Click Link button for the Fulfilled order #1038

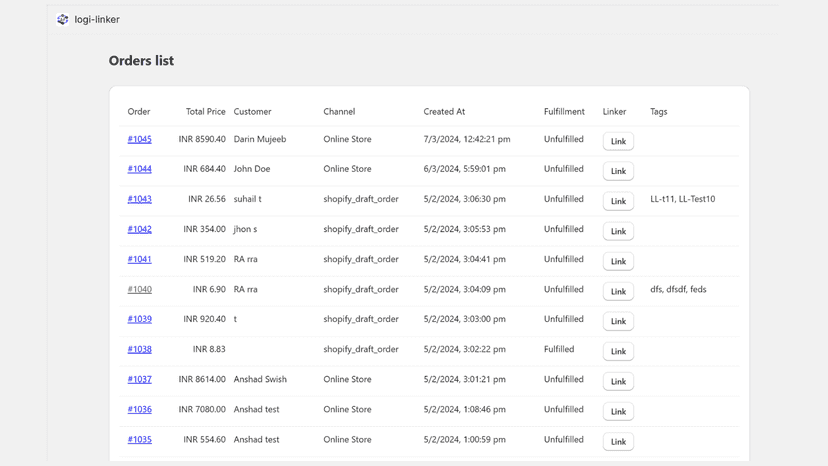pyautogui.click(x=618, y=351)
